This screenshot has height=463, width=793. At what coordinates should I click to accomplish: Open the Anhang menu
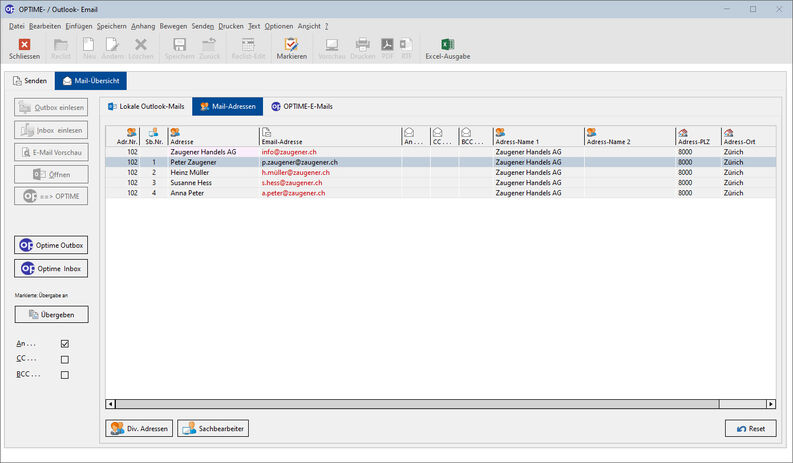[143, 26]
